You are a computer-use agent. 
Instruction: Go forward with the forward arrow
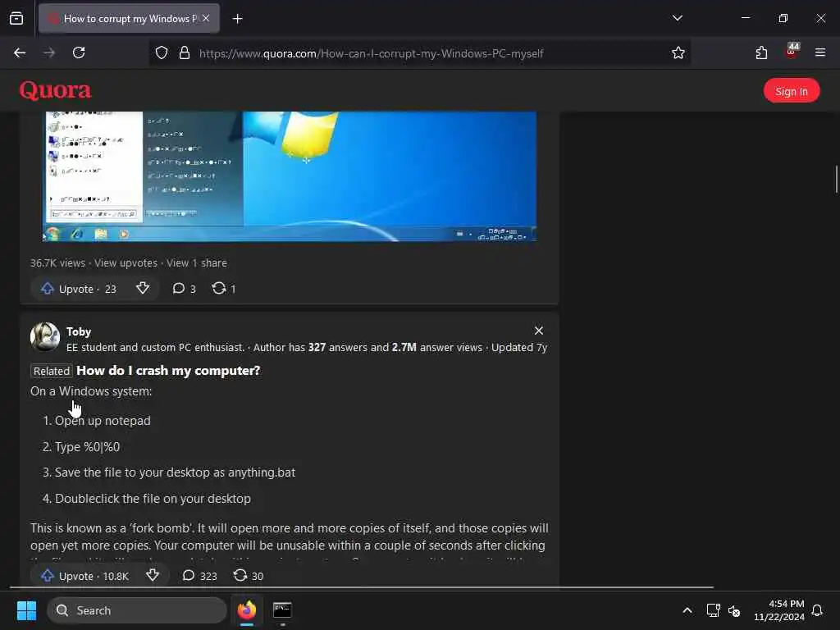point(49,52)
